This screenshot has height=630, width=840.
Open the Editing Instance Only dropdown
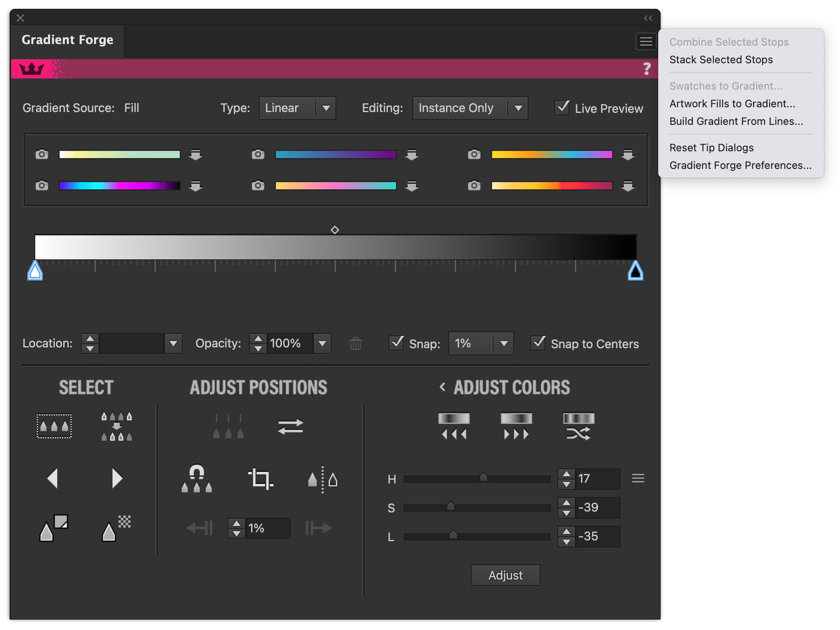point(518,108)
